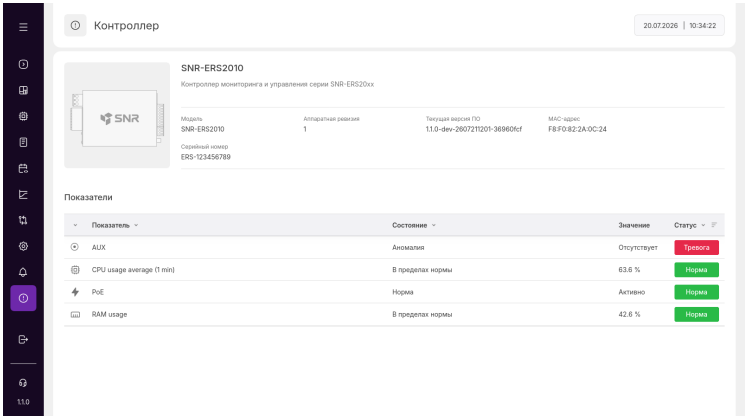Click the PoE lightning bolt icon
Viewport: 748px width, 419px height.
pos(75,292)
